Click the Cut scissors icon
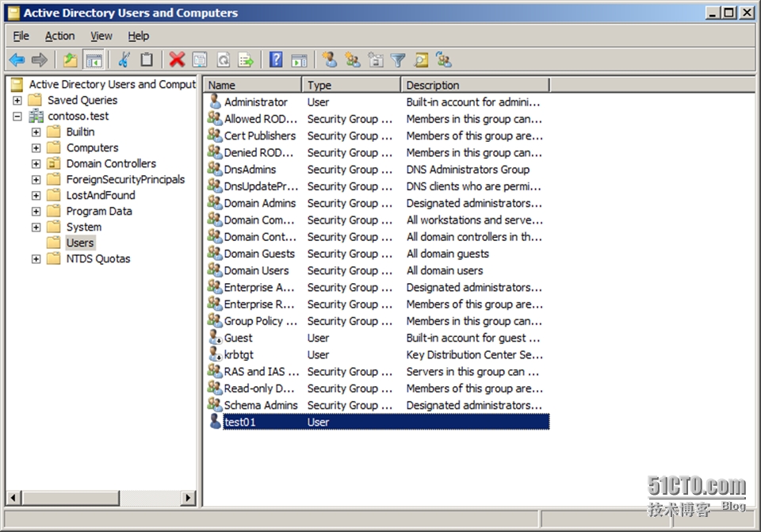The height and width of the screenshot is (532, 761). pos(124,60)
